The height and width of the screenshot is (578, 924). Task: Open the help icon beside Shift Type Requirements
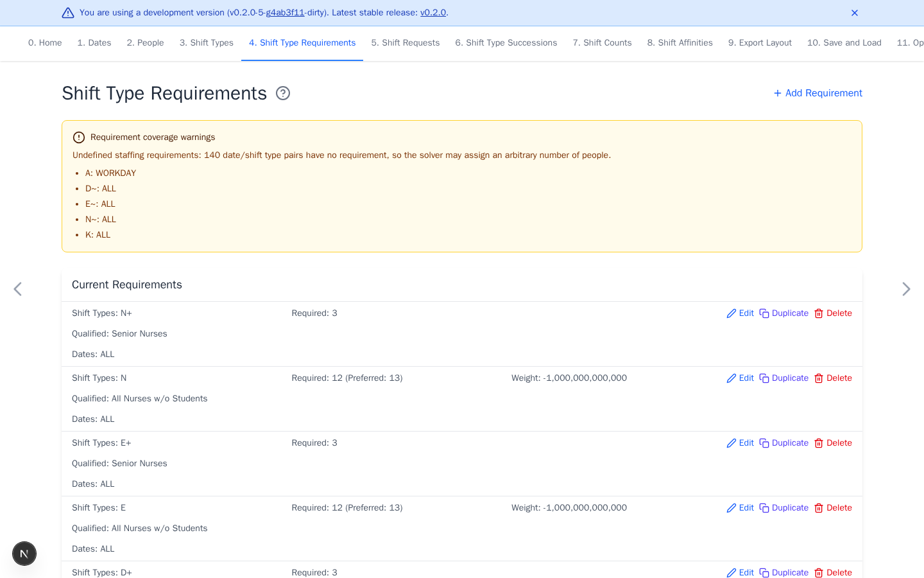point(283,93)
